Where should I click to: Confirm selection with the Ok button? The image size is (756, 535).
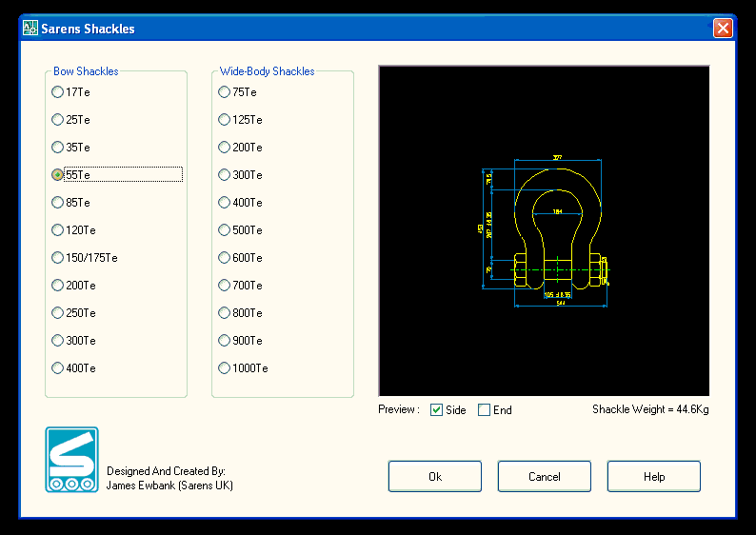pos(435,476)
